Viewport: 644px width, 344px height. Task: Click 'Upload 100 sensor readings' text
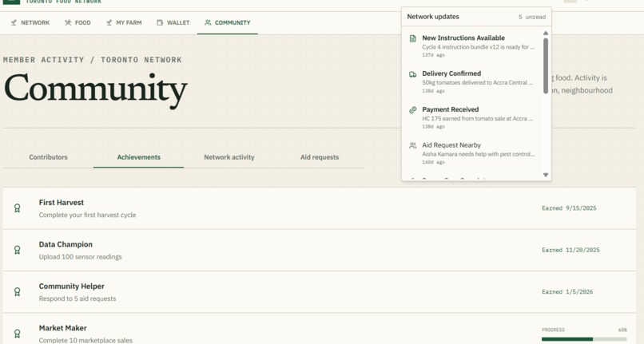[x=80, y=257]
